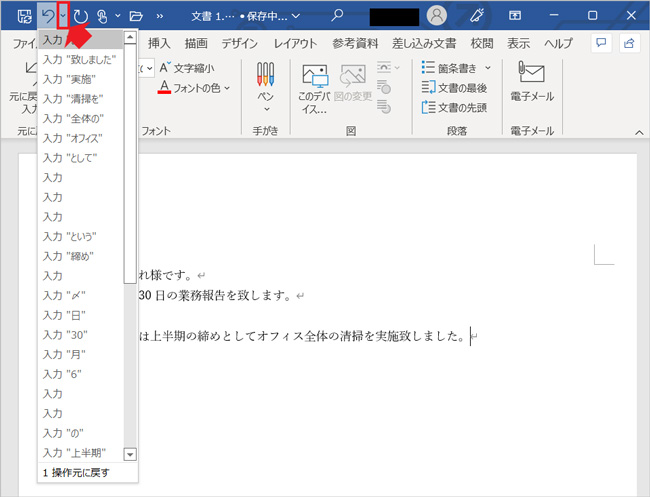Select undo entry 入力 "の"
The image size is (650, 497).
coord(80,433)
